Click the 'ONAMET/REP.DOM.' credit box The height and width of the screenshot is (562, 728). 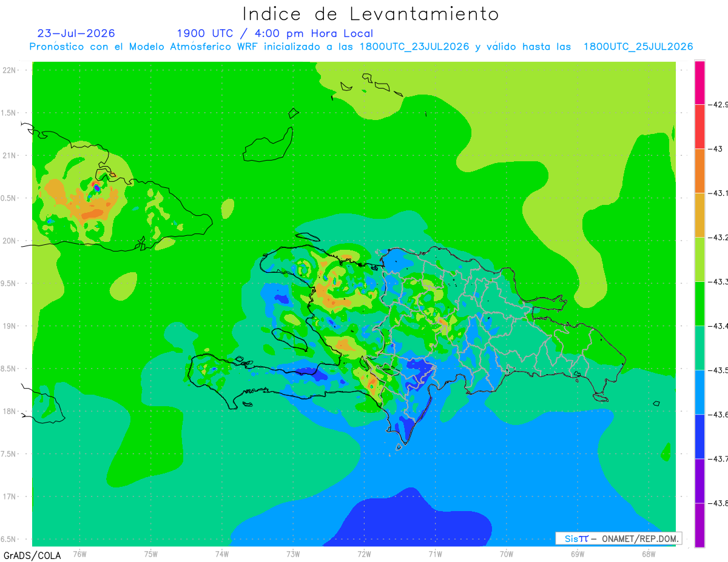pyautogui.click(x=619, y=538)
